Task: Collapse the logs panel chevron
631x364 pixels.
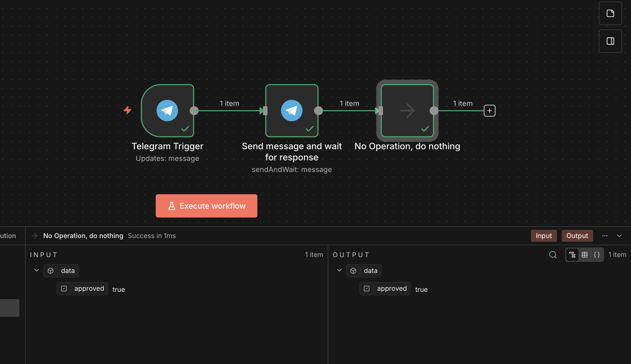Action: pos(619,236)
